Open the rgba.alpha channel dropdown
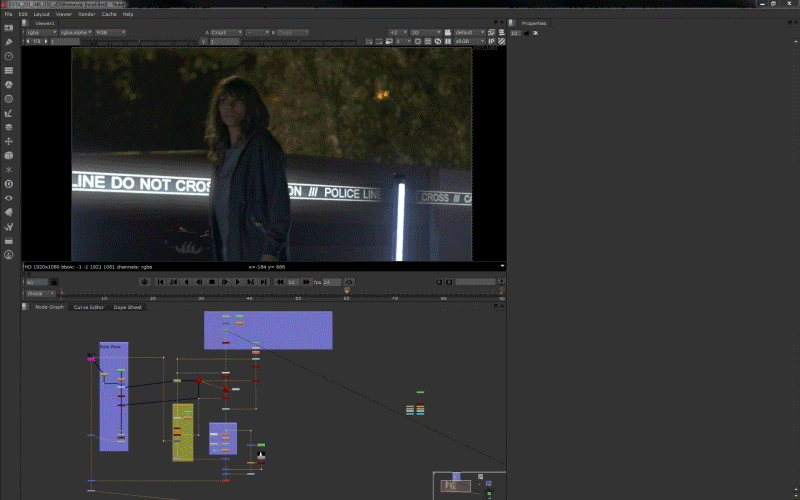The image size is (800, 500). click(x=76, y=32)
